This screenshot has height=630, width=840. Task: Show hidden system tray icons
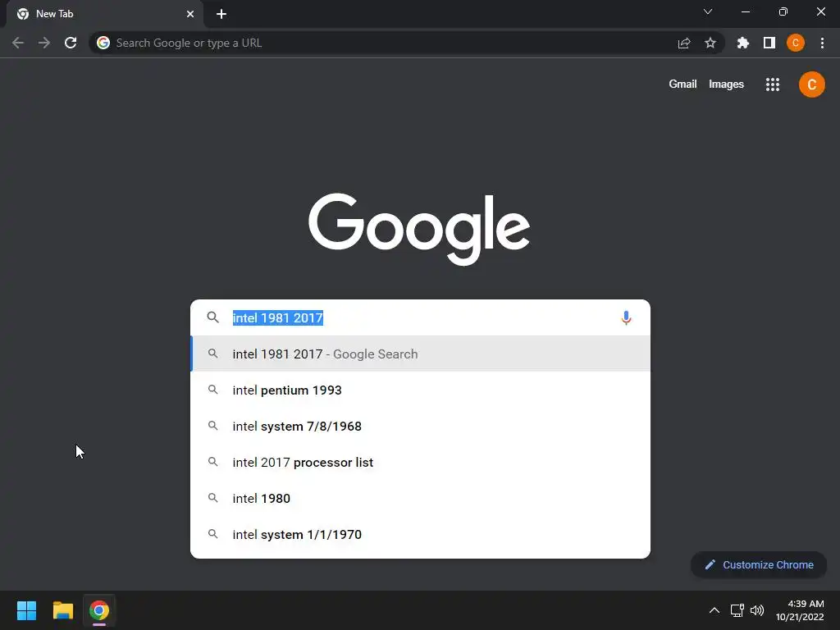714,610
